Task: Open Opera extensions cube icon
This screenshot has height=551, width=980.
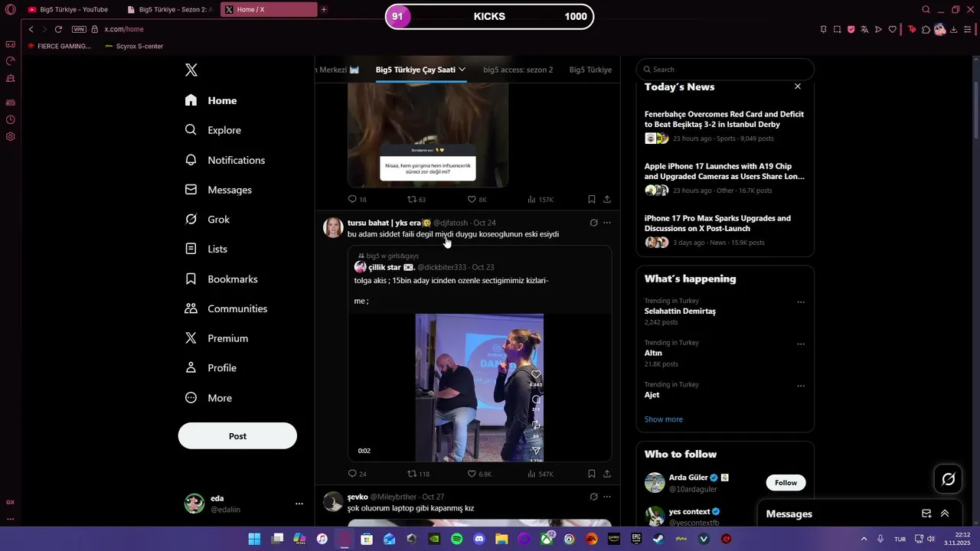Action: tap(926, 29)
